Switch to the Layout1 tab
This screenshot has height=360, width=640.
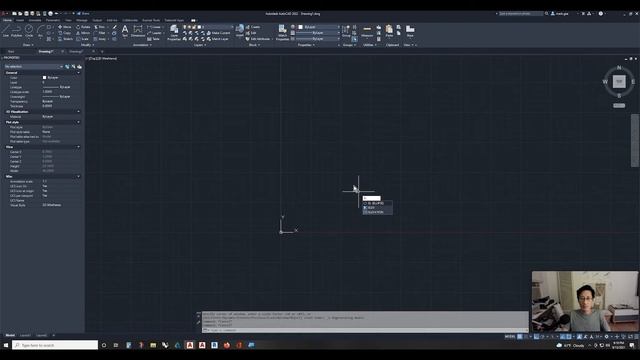[x=25, y=336]
